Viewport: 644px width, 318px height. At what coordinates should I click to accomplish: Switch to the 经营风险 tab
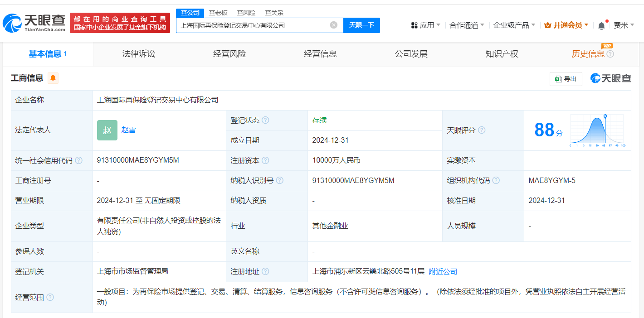229,54
